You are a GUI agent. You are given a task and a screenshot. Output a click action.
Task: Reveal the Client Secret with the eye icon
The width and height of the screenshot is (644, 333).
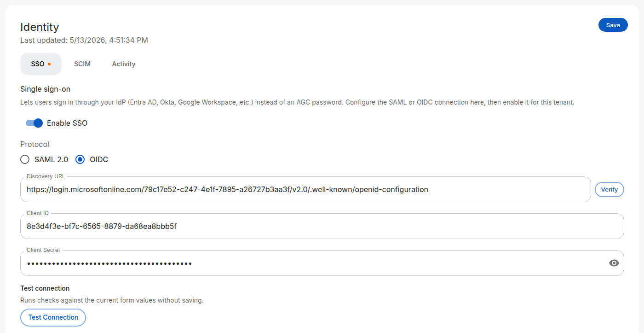614,263
